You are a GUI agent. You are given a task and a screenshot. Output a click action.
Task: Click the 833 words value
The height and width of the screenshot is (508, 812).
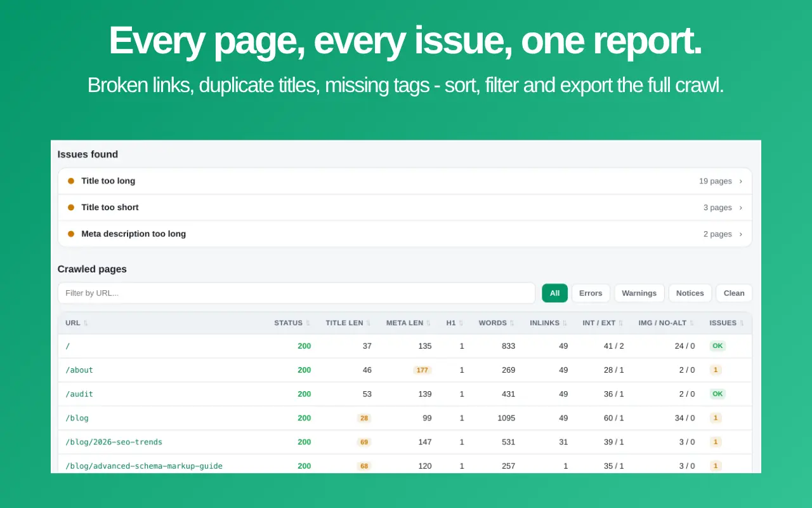pos(508,346)
